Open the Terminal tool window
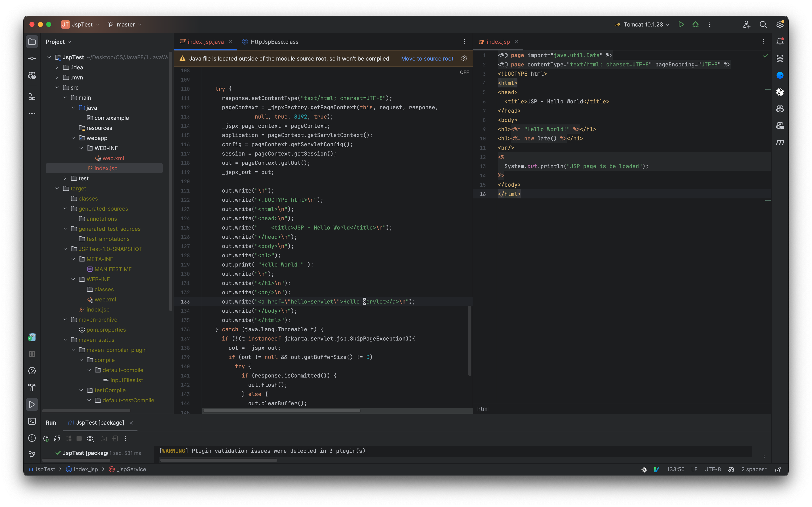 coord(32,421)
